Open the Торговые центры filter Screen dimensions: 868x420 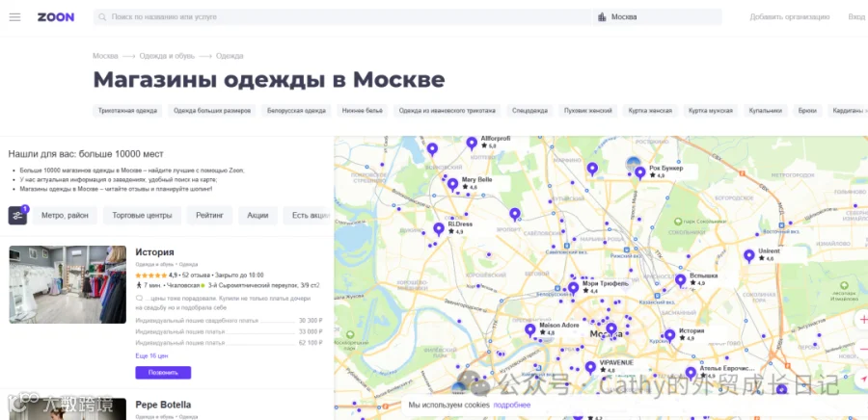pyautogui.click(x=143, y=216)
